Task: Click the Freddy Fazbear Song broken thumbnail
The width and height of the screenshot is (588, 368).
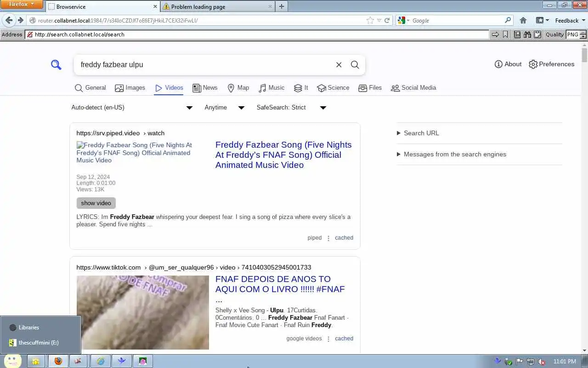Action: (142, 152)
